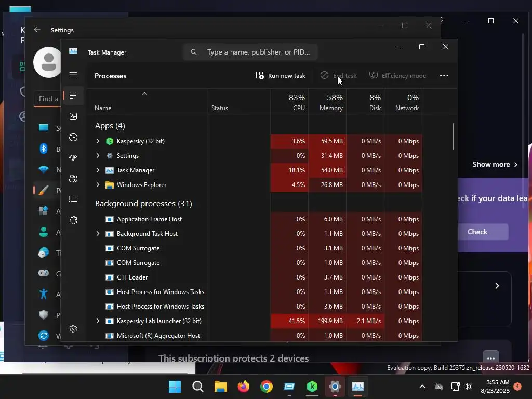Go back using the Settings window arrow

coord(37,30)
